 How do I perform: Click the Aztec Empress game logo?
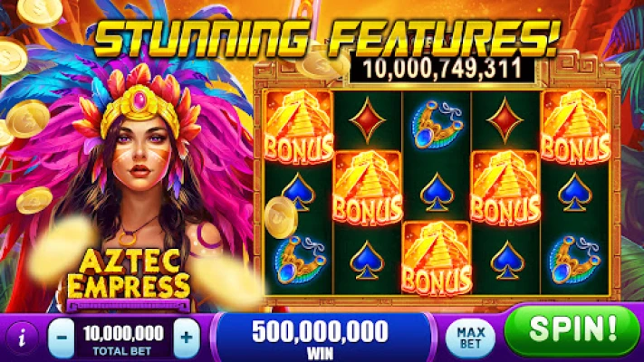click(x=128, y=274)
